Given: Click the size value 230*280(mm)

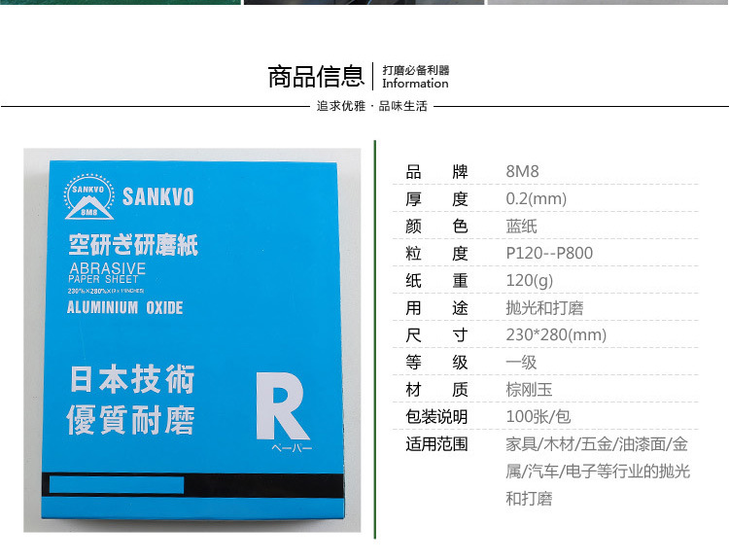Looking at the screenshot, I should (x=556, y=334).
